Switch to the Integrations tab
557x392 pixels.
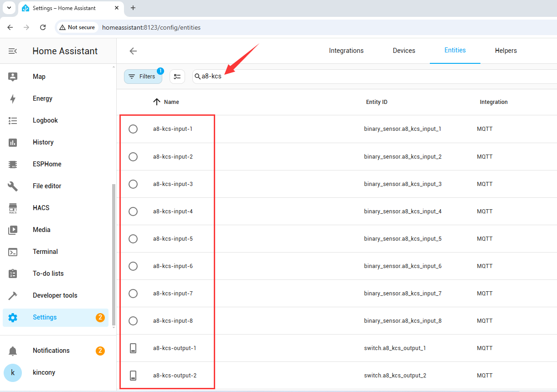pyautogui.click(x=346, y=51)
